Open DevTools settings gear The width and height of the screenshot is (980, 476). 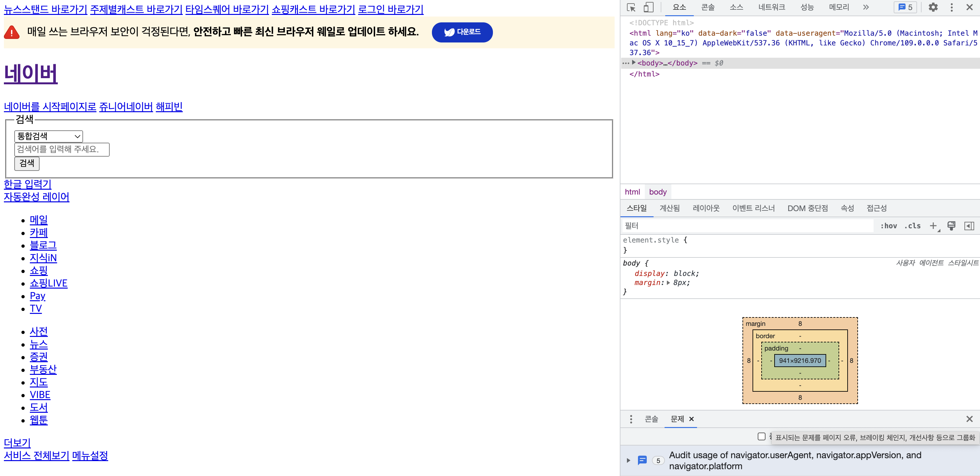pos(933,7)
